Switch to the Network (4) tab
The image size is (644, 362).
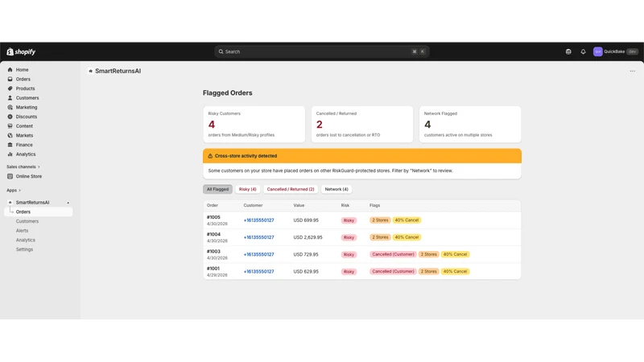(x=336, y=189)
